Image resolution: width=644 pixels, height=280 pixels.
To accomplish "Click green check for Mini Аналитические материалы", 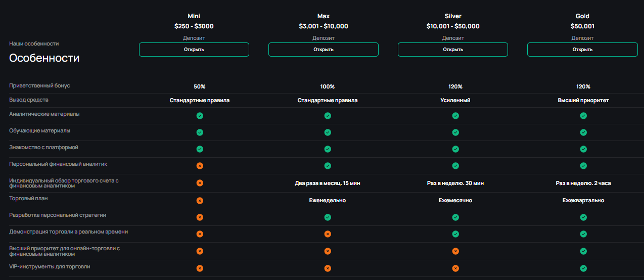I will click(x=200, y=116).
